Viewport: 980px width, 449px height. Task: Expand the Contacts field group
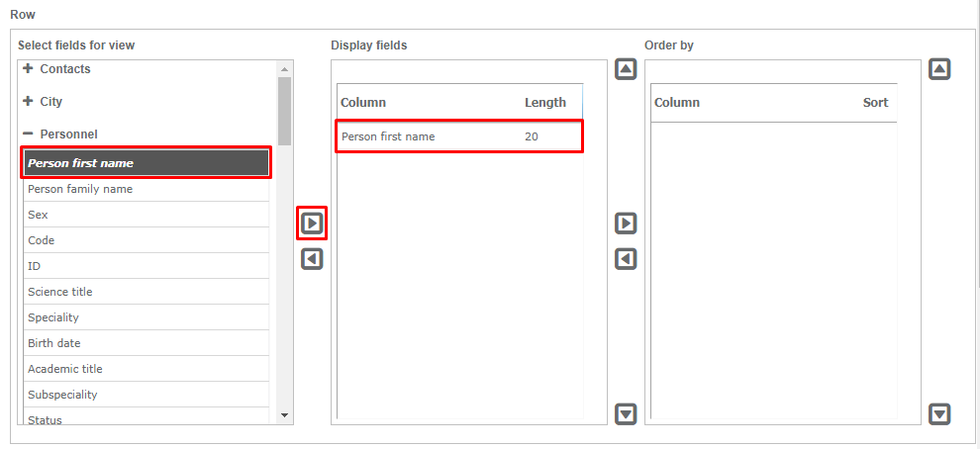coord(28,69)
